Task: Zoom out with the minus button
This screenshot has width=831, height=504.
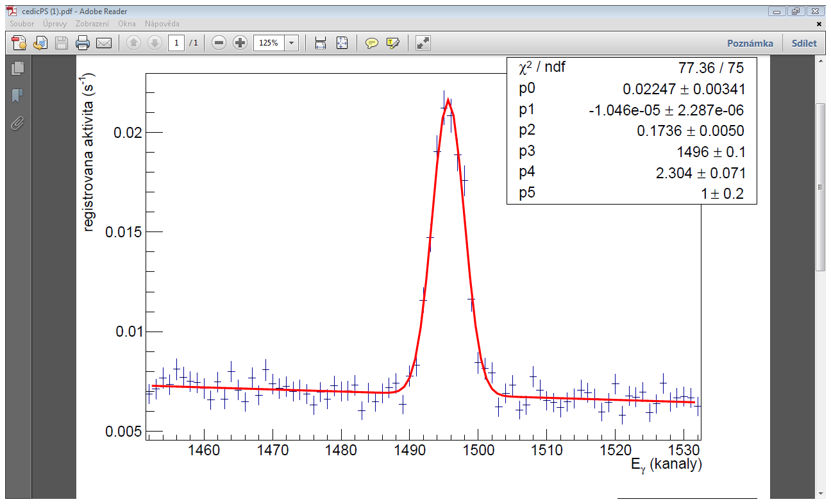Action: click(x=219, y=43)
